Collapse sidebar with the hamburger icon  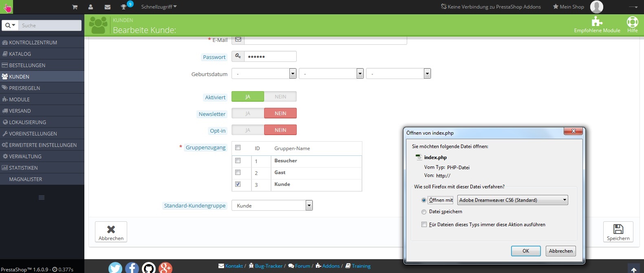42,198
